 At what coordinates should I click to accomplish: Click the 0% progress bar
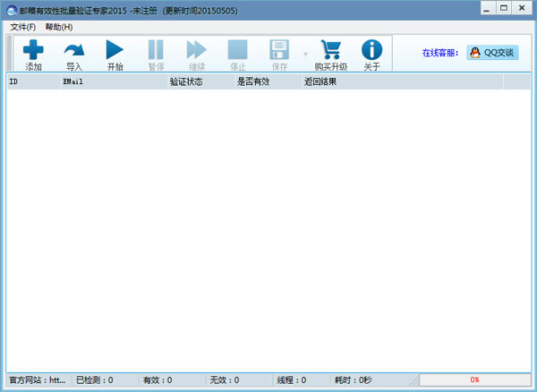coord(475,379)
